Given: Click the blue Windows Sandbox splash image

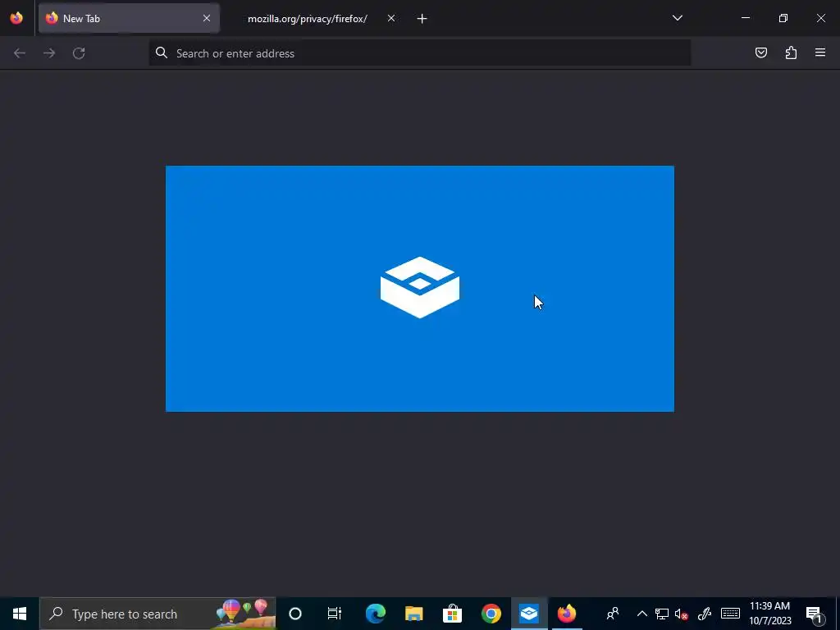Looking at the screenshot, I should pos(420,289).
